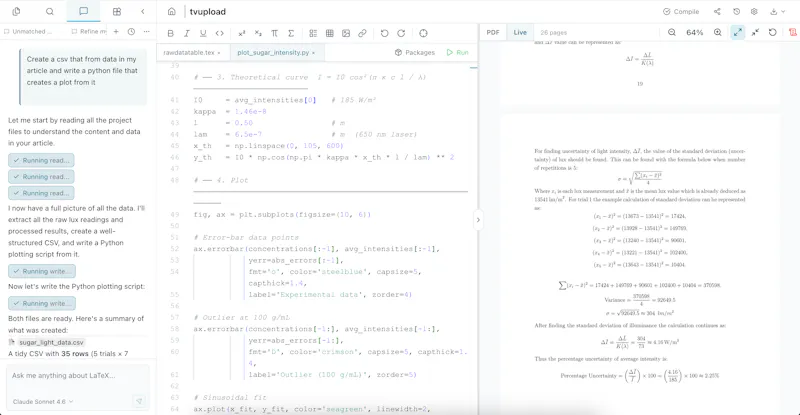Insert a list
The image size is (800, 415).
point(313,33)
